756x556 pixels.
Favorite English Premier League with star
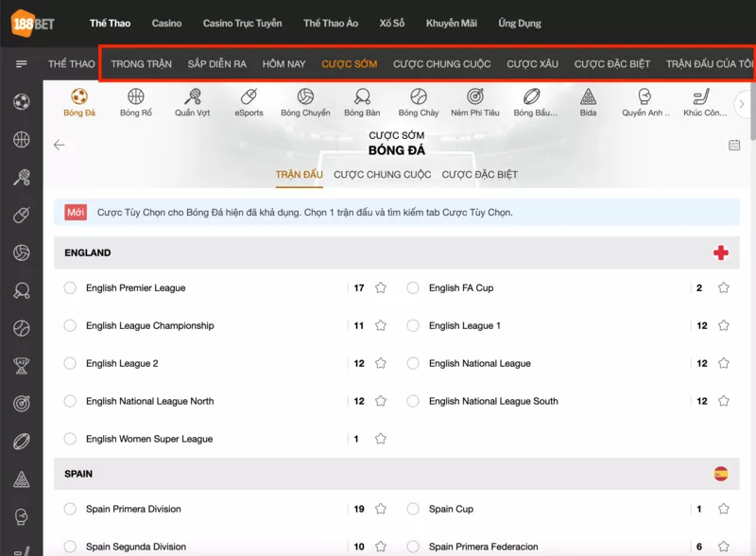pyautogui.click(x=381, y=287)
